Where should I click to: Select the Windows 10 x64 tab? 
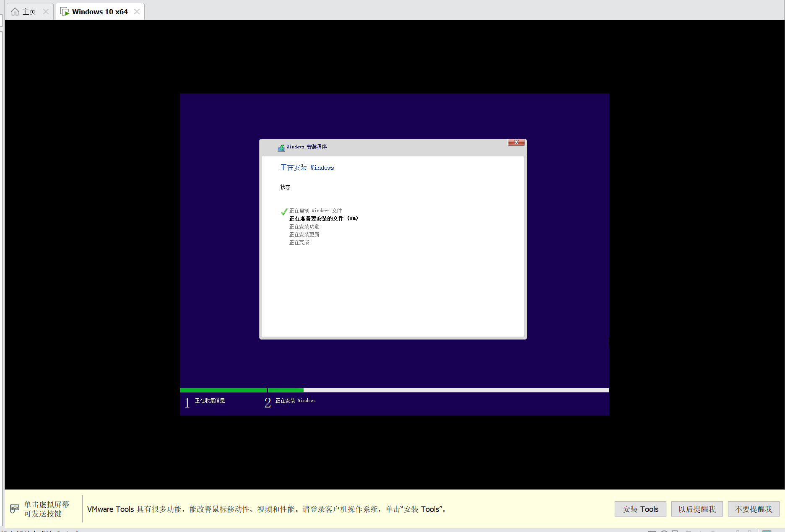[100, 12]
